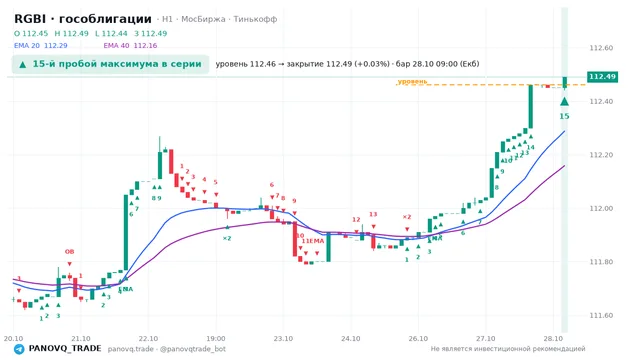Image resolution: width=640 pixels, height=360 pixels.
Task: Click the 24.10 date axis label
Action: point(351,339)
